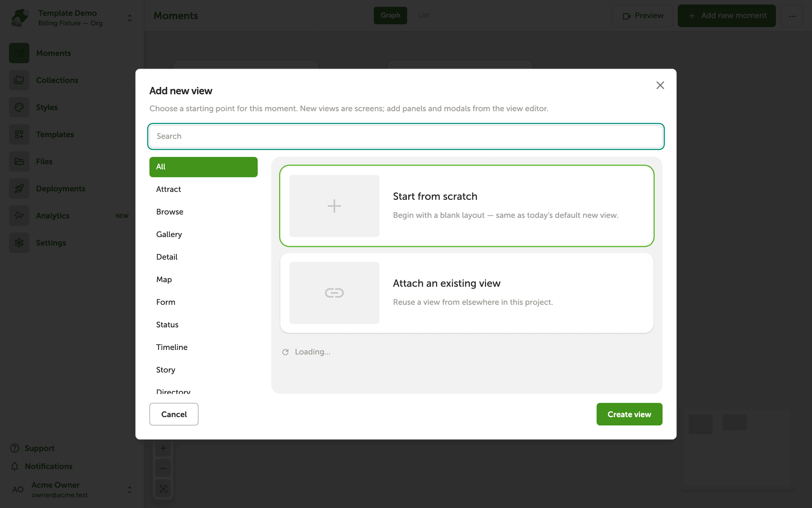Open the Templates grid icon
Viewport: 812px width, 508px height.
[19, 134]
